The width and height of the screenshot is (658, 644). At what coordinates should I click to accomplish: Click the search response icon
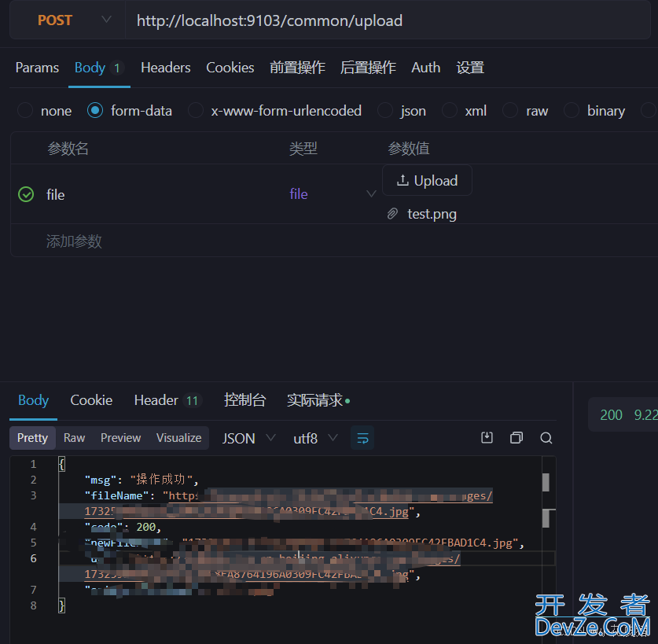pyautogui.click(x=546, y=438)
